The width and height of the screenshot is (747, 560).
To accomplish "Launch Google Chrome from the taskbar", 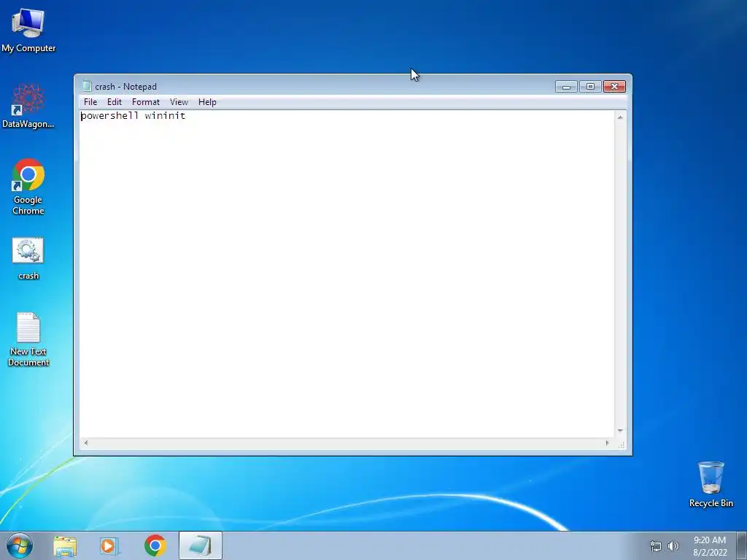I will click(155, 545).
